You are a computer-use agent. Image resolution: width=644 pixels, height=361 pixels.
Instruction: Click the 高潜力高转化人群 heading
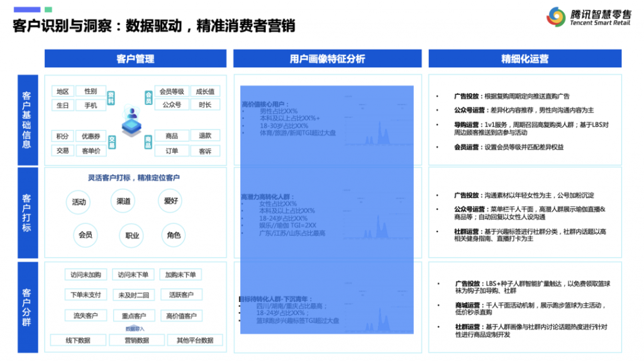(x=268, y=197)
